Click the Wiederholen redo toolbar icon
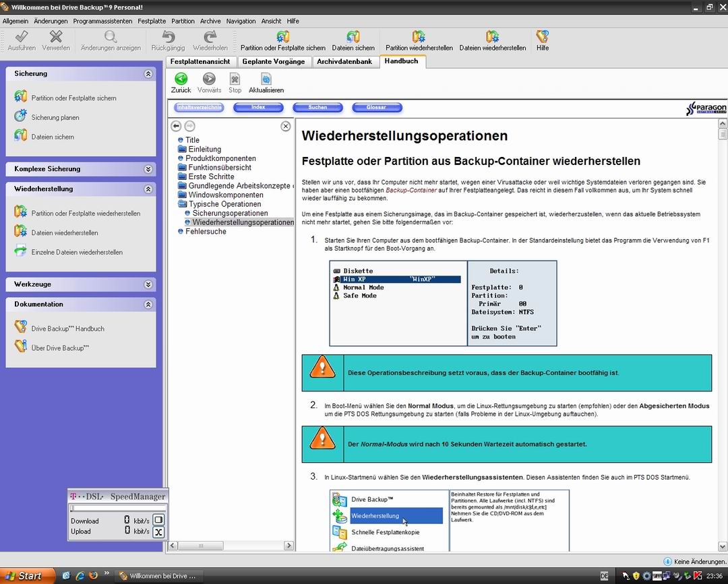The height and width of the screenshot is (584, 728). (x=210, y=36)
